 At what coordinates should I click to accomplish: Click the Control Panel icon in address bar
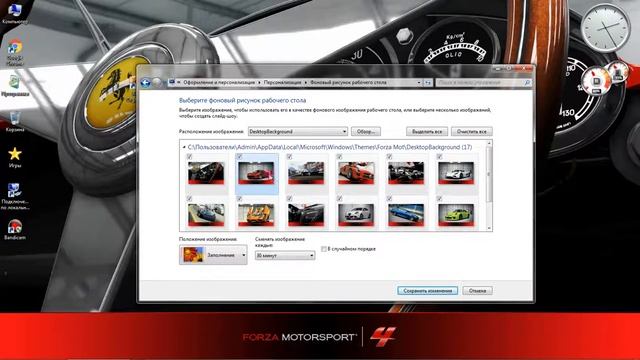[172, 82]
